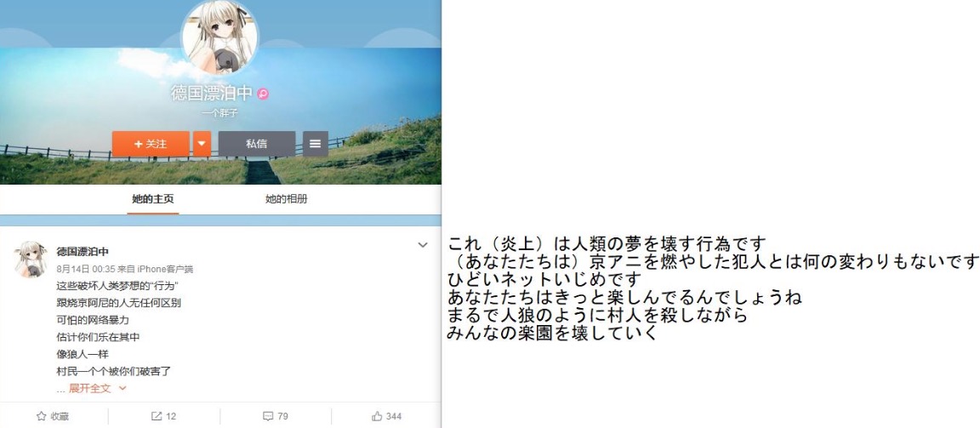Switch to 她的主页 tab
The image size is (980, 428).
click(153, 199)
